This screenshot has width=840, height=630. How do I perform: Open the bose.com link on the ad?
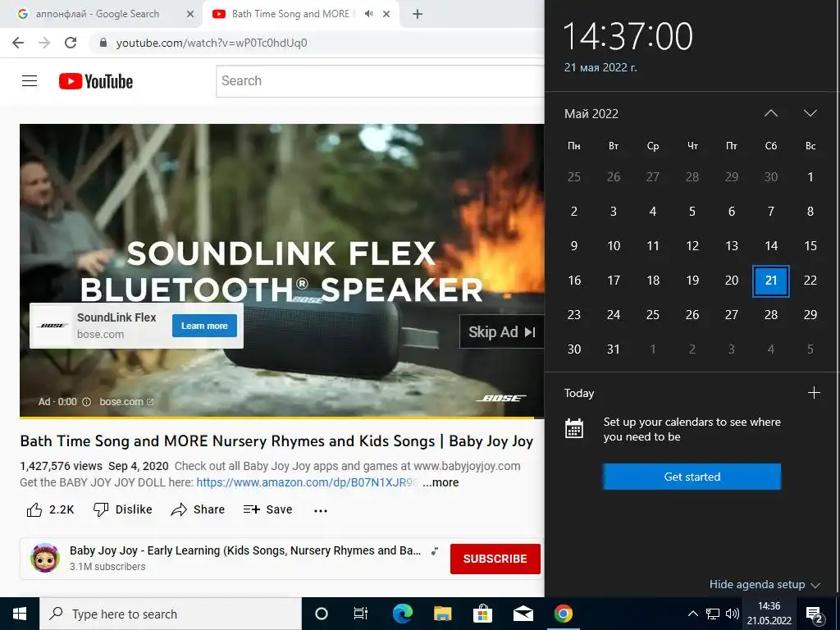[126, 402]
